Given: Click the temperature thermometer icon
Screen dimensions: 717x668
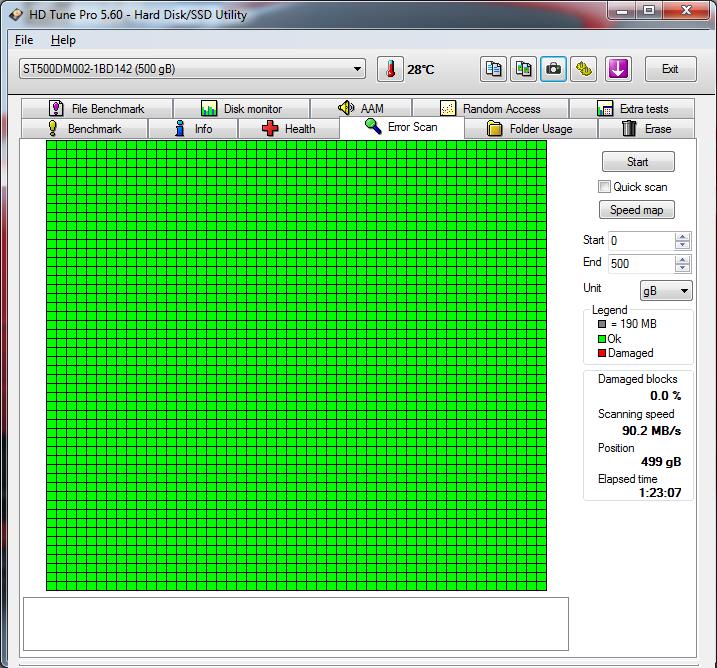Looking at the screenshot, I should point(389,69).
